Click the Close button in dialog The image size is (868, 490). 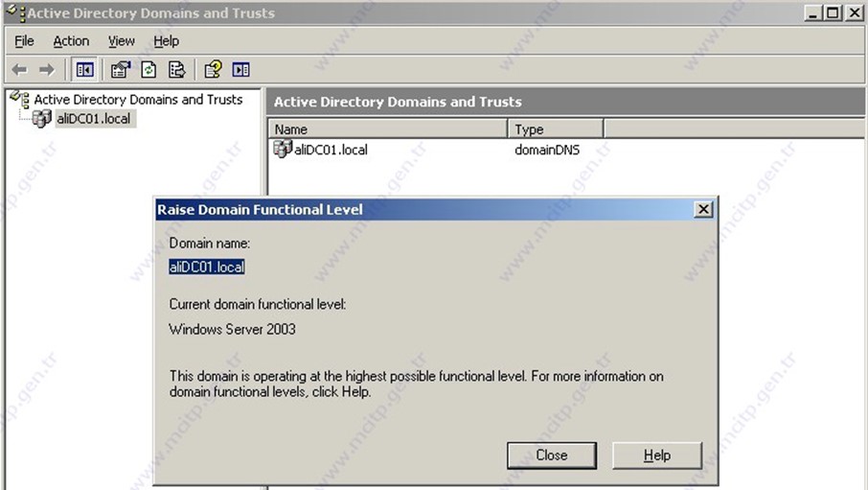point(552,455)
